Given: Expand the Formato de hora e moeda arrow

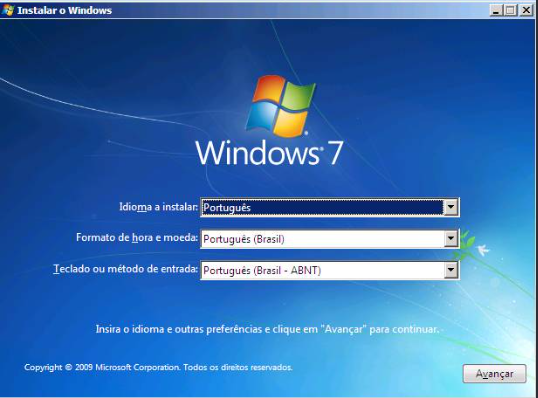Looking at the screenshot, I should point(451,239).
